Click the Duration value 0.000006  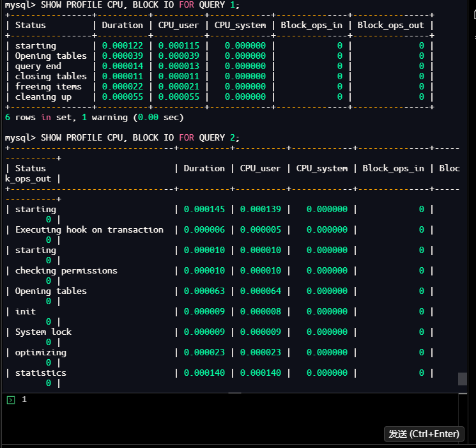click(x=204, y=229)
